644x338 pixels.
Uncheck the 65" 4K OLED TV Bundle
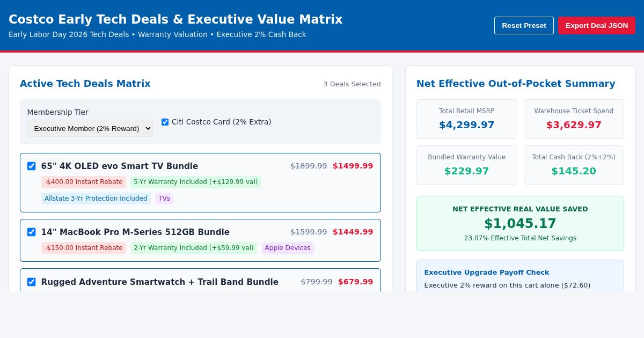pyautogui.click(x=31, y=166)
